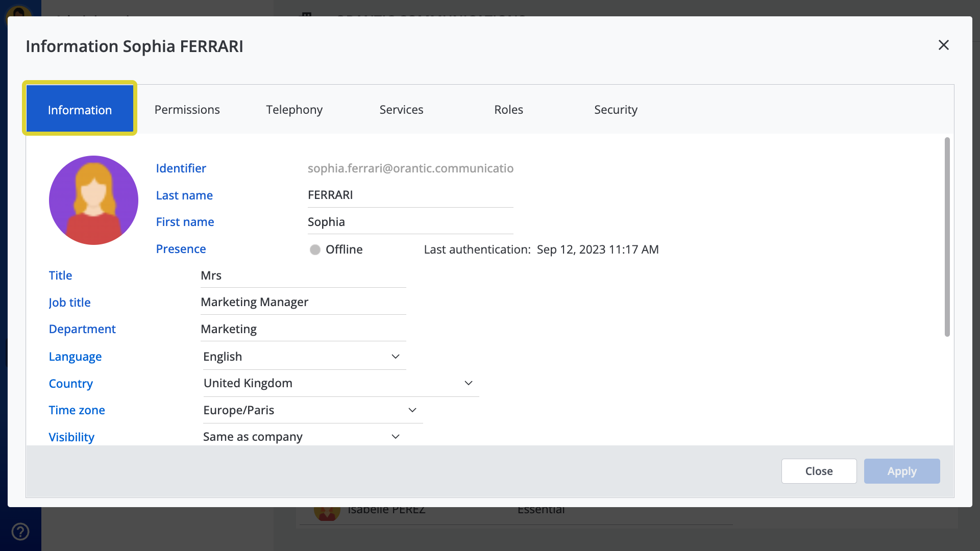Open the Time zone Europe/Paris dropdown
Viewport: 980px width, 551px height.
coord(312,410)
